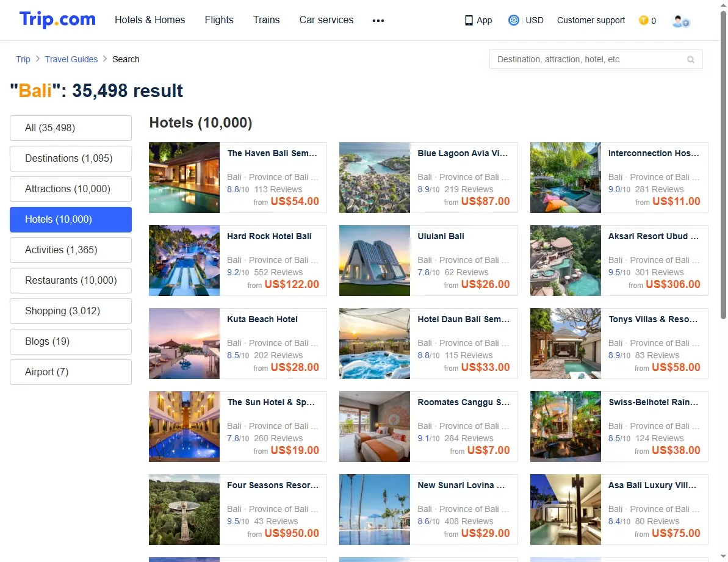The width and height of the screenshot is (728, 562).
Task: Open The Haven Bali Seminyak thumbnail
Action: click(184, 178)
